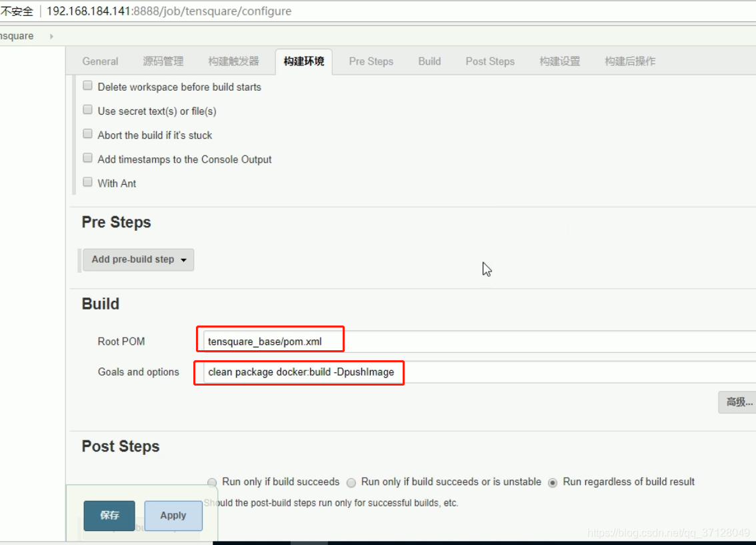Open the 构建后操作 tab

630,61
